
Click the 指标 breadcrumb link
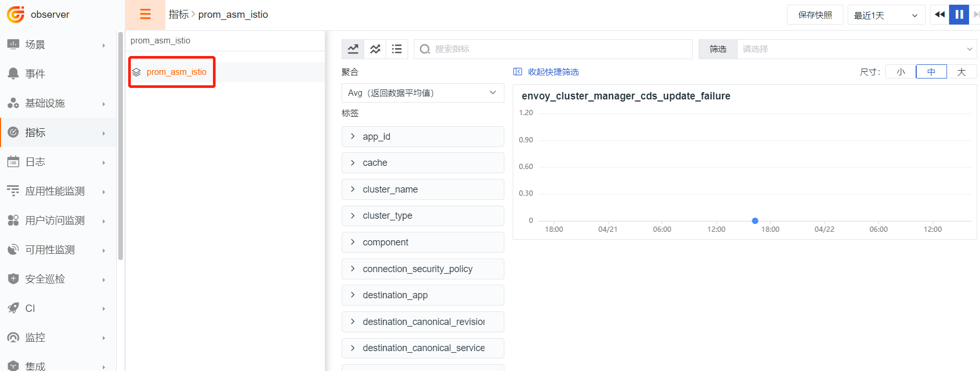point(178,15)
